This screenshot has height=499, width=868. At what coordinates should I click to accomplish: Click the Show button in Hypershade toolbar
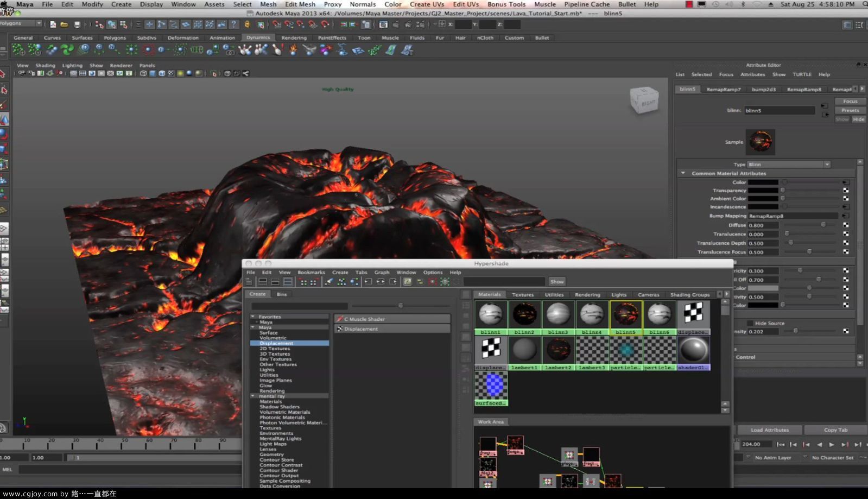point(557,282)
